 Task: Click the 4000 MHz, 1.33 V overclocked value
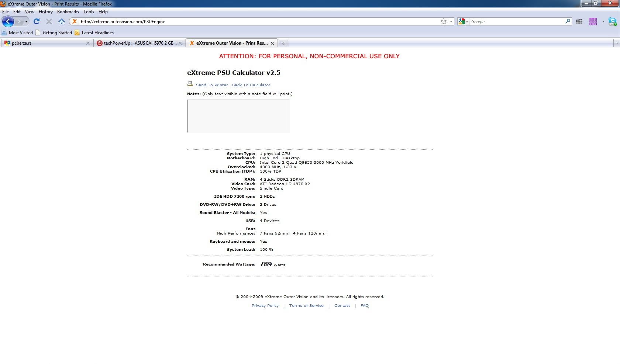click(x=278, y=167)
